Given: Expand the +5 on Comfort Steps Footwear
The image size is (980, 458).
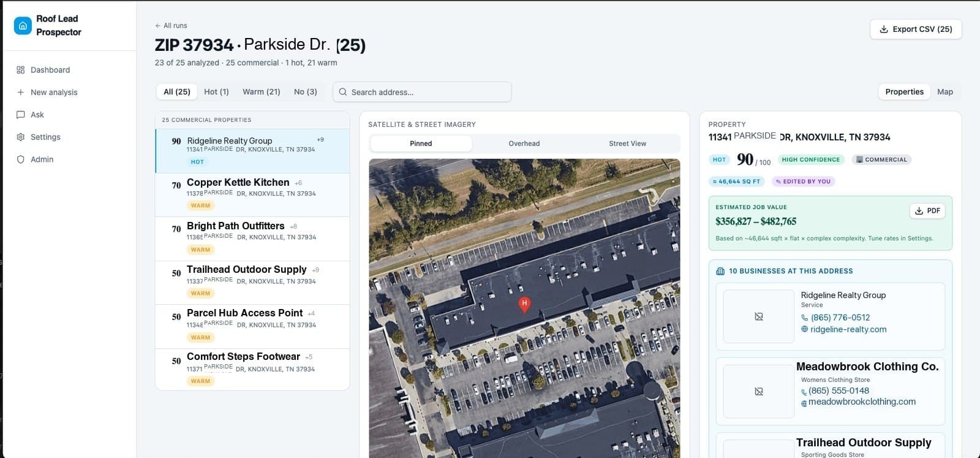Looking at the screenshot, I should pyautogui.click(x=309, y=357).
